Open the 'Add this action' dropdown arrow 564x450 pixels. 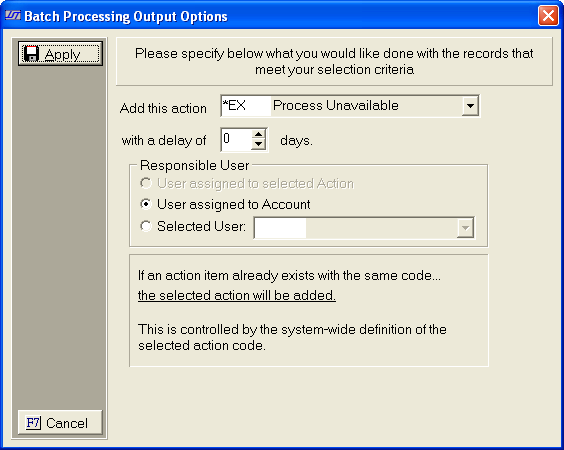click(x=470, y=106)
